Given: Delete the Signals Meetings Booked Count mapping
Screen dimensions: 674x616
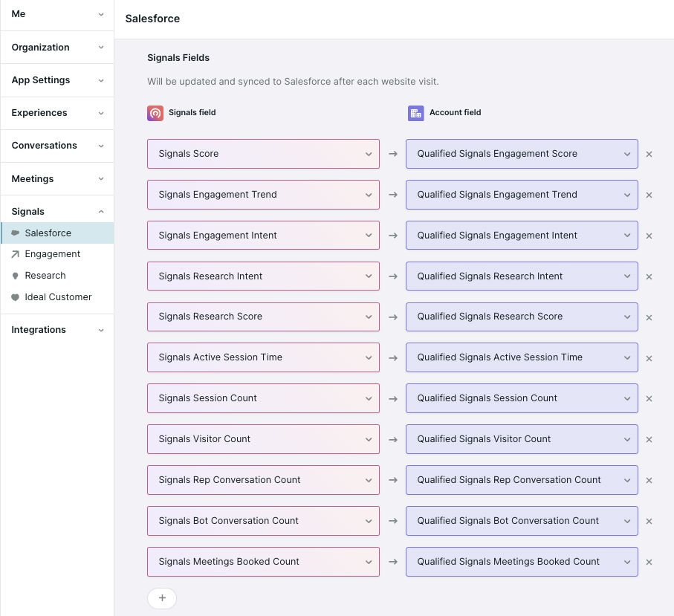Looking at the screenshot, I should pos(649,562).
